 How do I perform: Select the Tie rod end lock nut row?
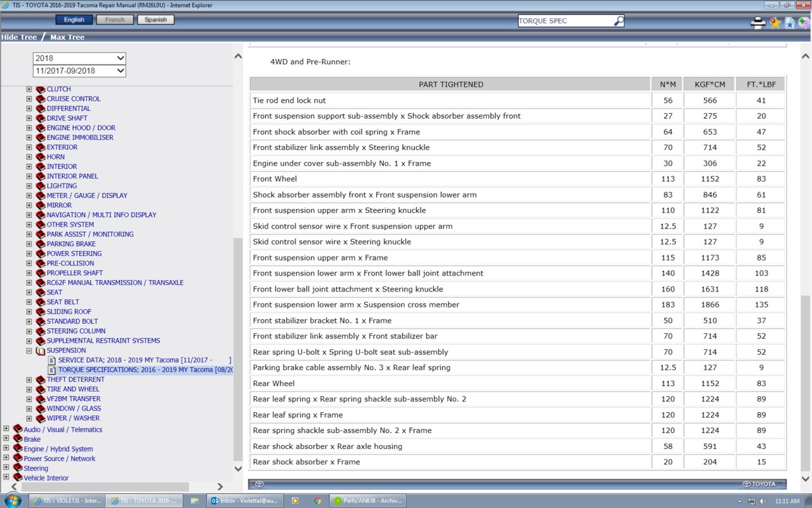[518, 100]
